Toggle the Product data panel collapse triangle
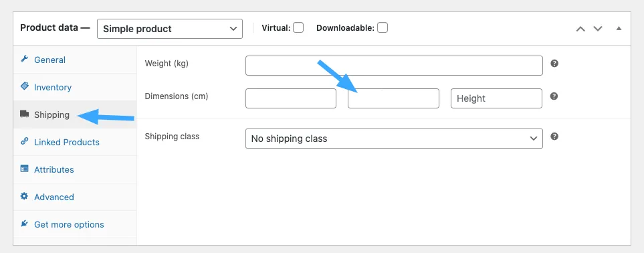Viewport: 644px width, 253px height. pos(619,28)
